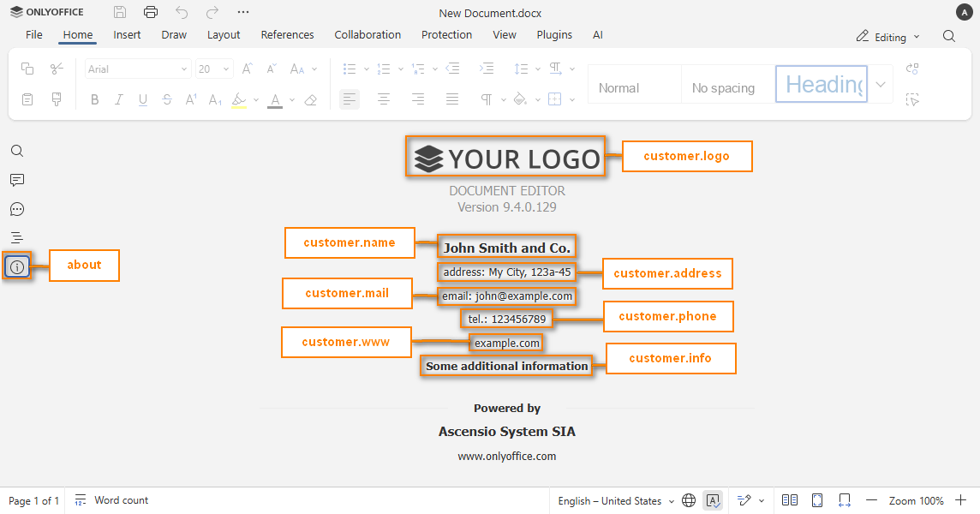
Task: Decrease font size
Action: click(272, 69)
